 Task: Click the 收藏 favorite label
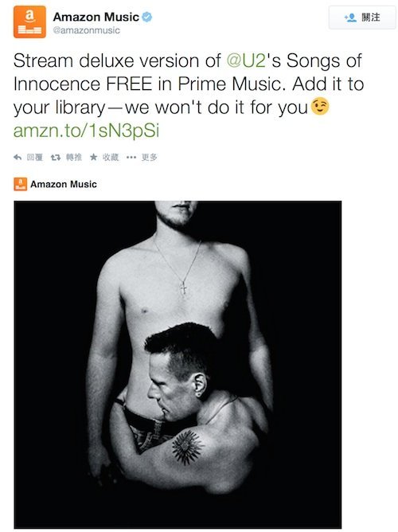pos(111,158)
